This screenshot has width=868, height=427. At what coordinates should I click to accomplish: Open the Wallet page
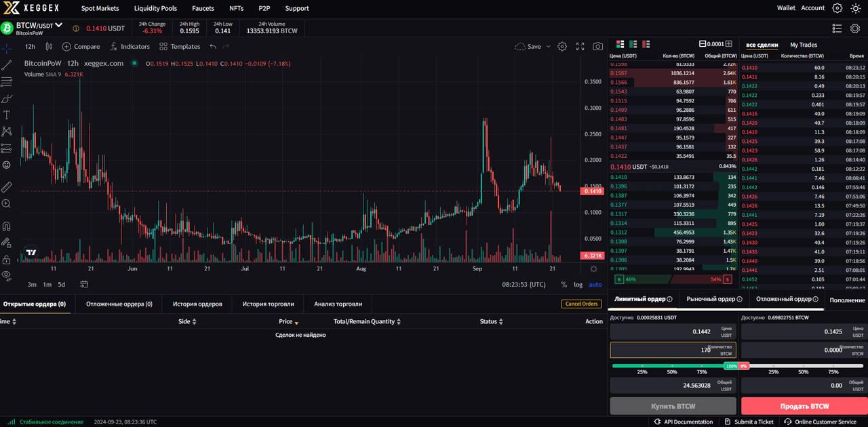[x=786, y=8]
